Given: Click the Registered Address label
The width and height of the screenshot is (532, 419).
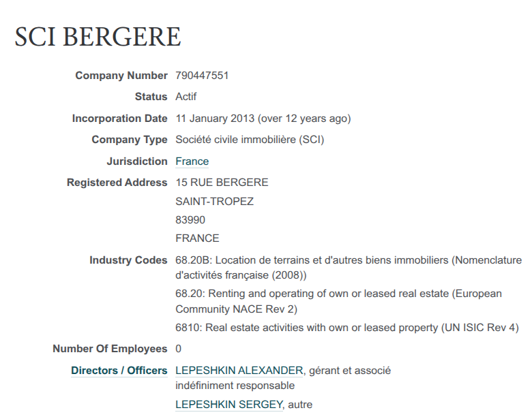Looking at the screenshot, I should coord(117,183).
